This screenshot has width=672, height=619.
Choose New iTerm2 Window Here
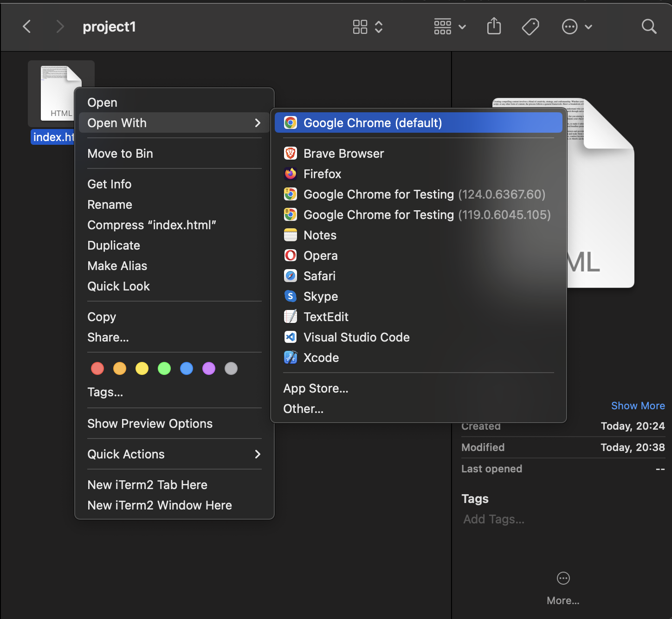[x=174, y=505]
